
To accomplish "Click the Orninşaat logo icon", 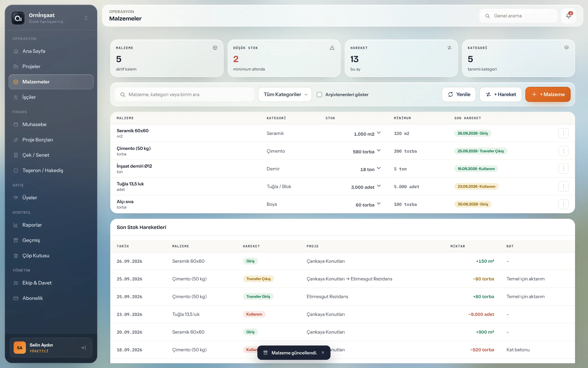I will point(18,18).
